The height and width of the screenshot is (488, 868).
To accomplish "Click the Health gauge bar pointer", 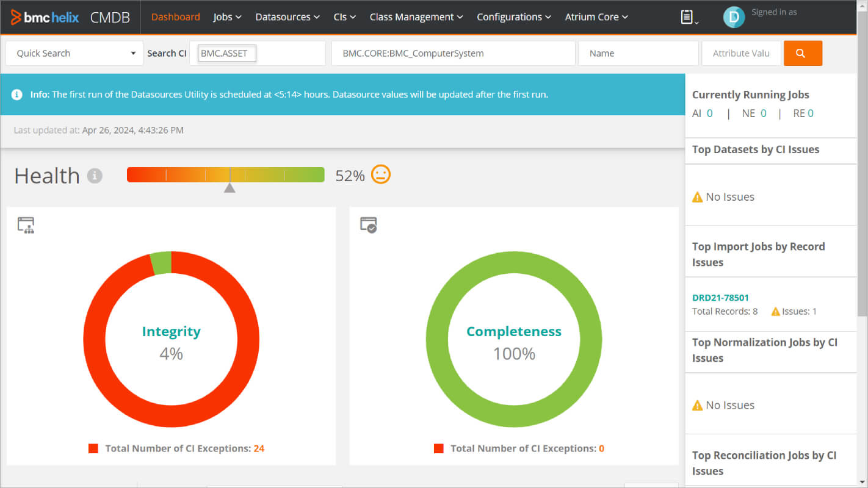I will point(230,187).
